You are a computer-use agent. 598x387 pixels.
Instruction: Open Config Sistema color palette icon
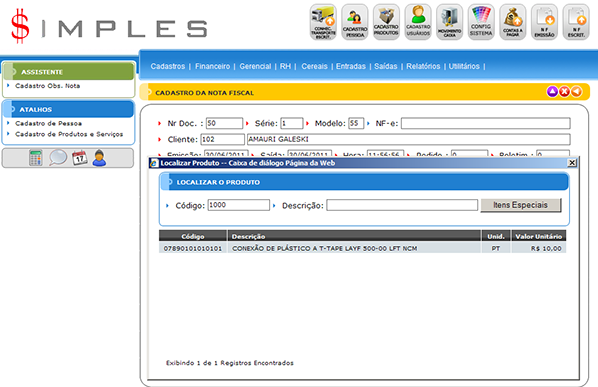click(481, 22)
